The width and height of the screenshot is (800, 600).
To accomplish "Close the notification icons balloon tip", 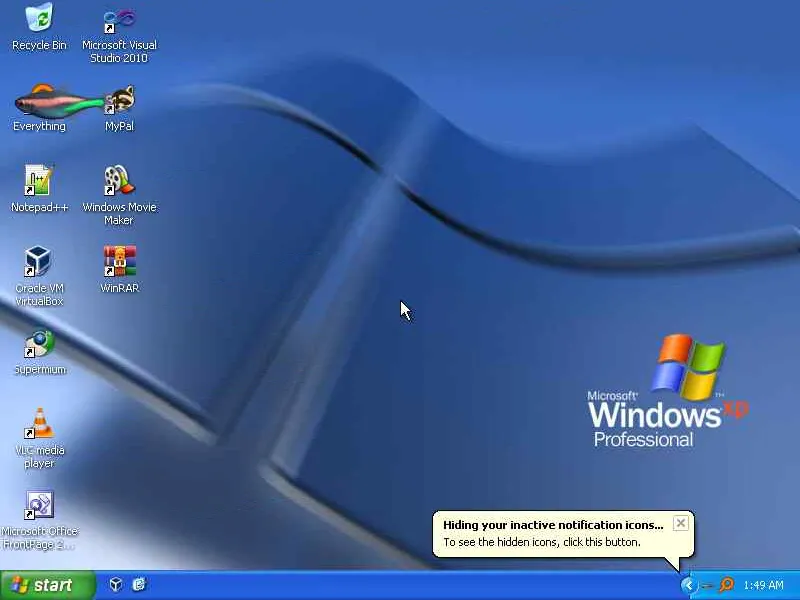I will 681,523.
